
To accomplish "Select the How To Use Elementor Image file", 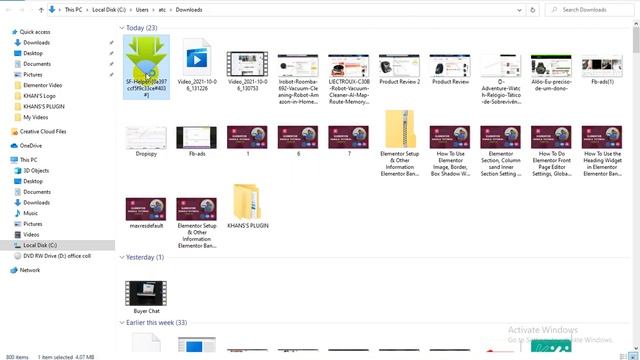I will tap(450, 138).
